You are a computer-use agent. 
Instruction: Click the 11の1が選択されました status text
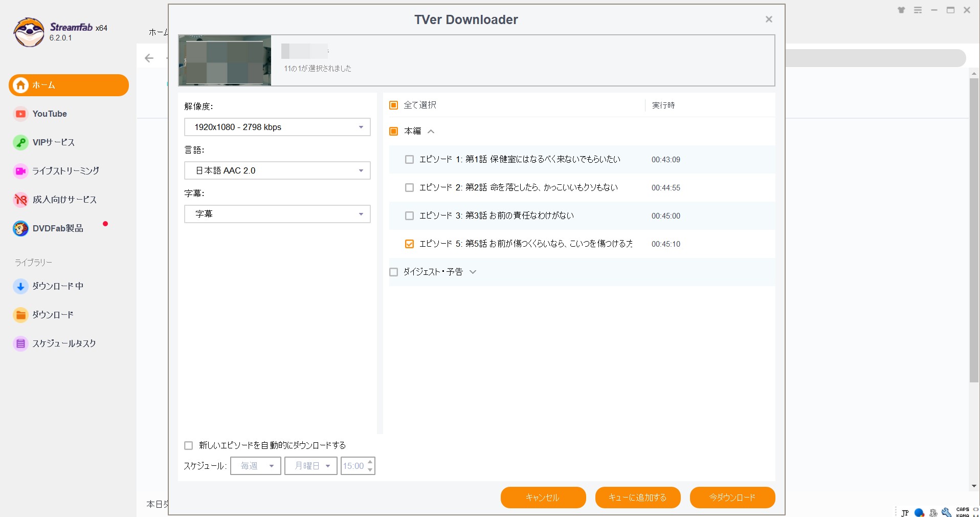pos(318,69)
